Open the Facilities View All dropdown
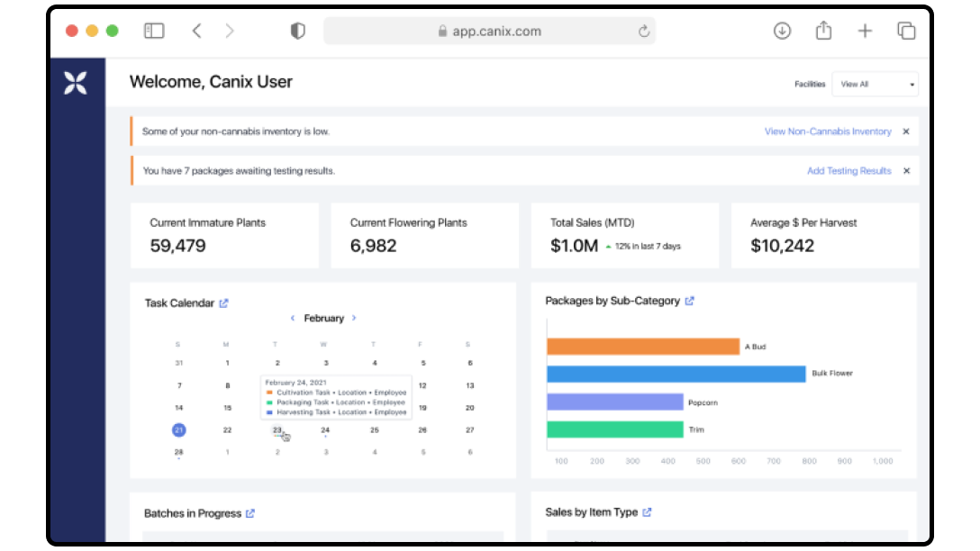This screenshot has width=980, height=551. click(x=875, y=85)
